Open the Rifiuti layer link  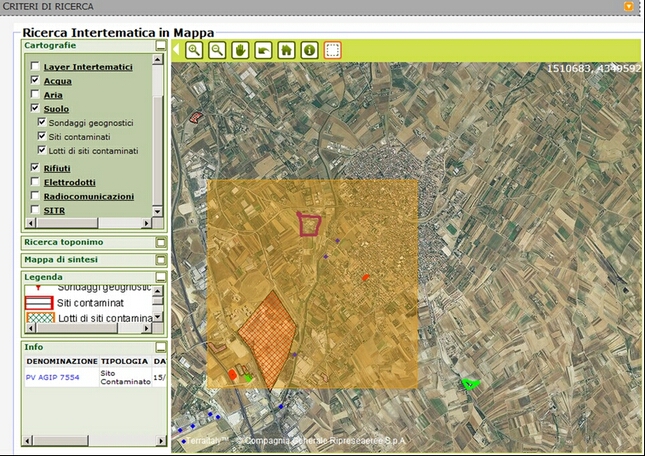[x=57, y=168]
